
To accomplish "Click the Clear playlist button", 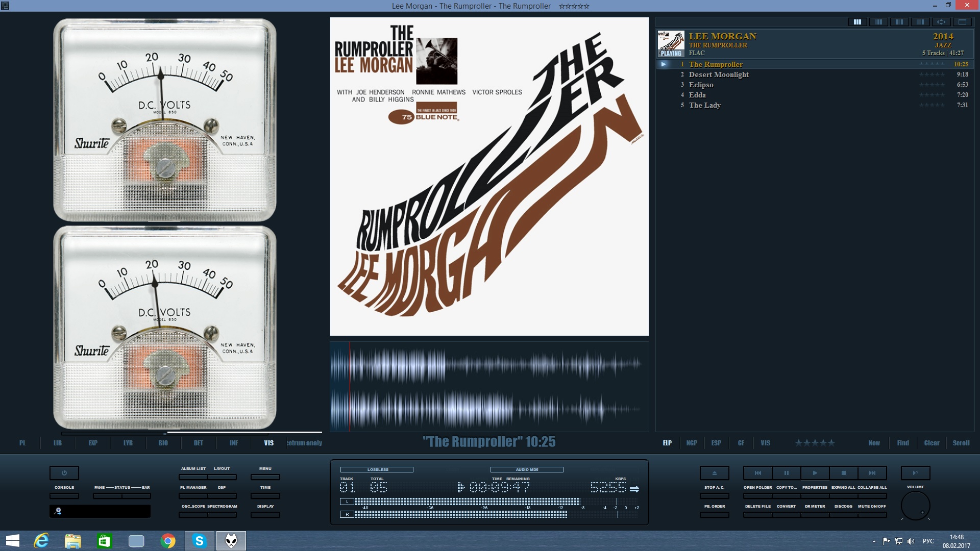I will (x=932, y=443).
